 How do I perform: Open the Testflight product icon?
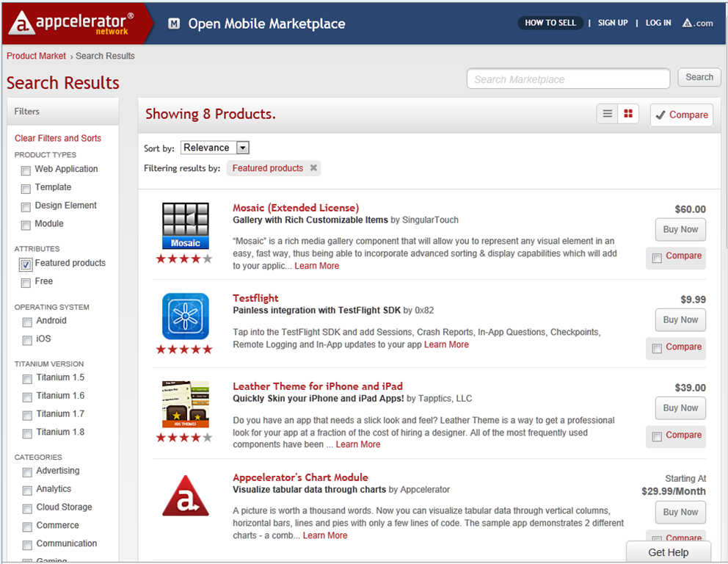coord(185,316)
